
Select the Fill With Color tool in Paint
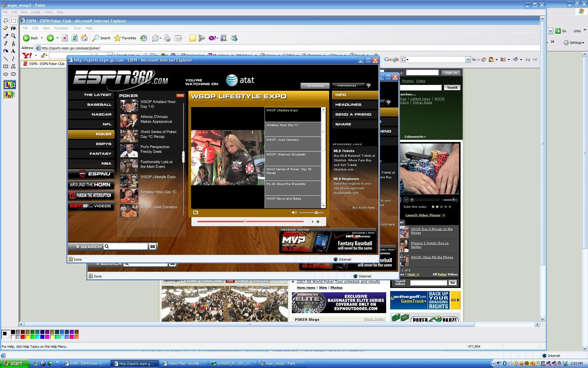coord(13,28)
